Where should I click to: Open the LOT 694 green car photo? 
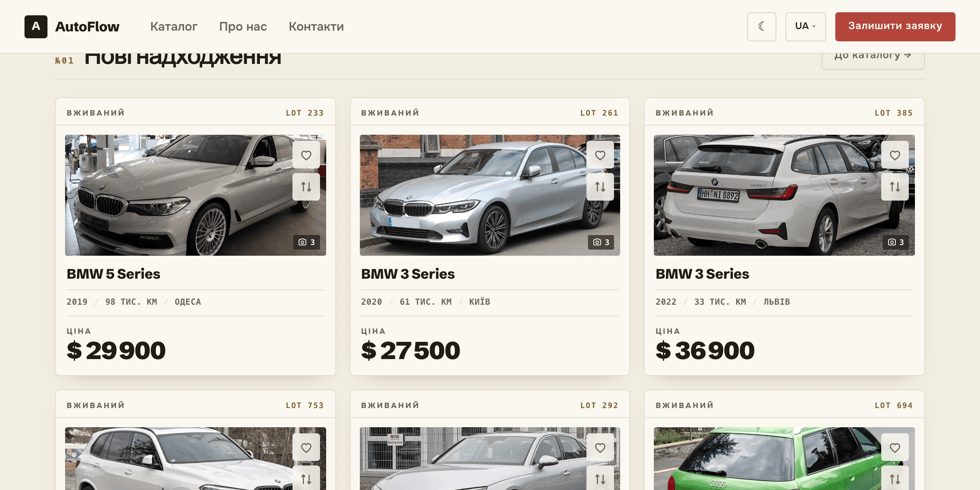(784, 459)
